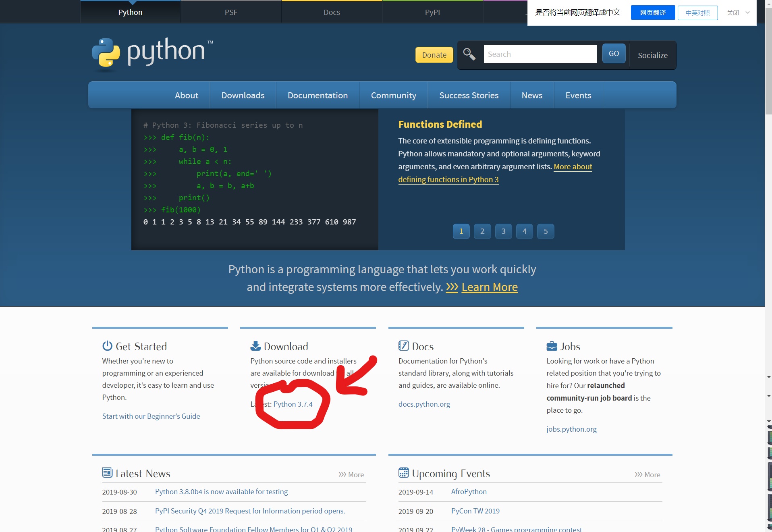Click the 2019-08-28 news date
Image resolution: width=772 pixels, height=532 pixels.
tap(119, 511)
